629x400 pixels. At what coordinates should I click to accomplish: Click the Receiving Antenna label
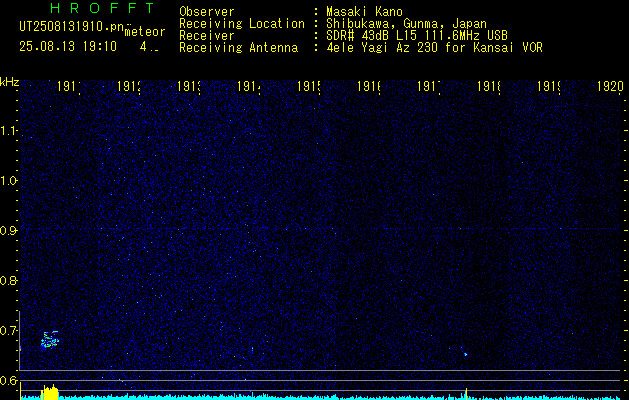pyautogui.click(x=238, y=48)
